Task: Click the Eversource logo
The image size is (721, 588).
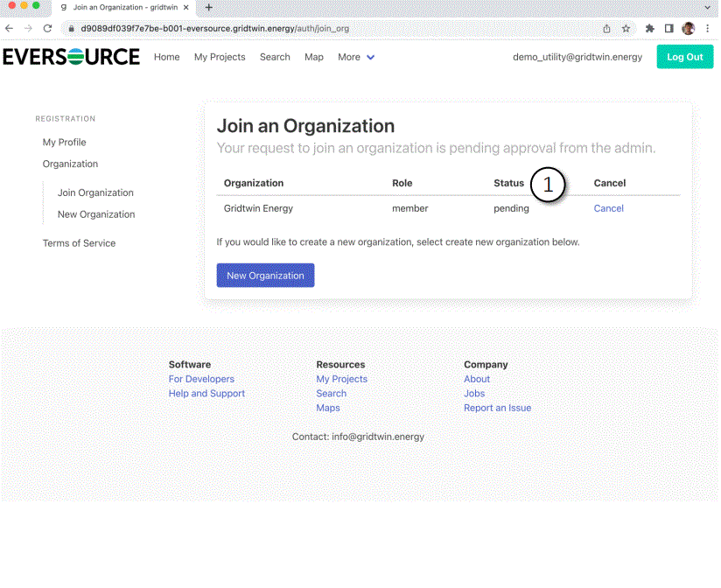Action: click(x=71, y=57)
